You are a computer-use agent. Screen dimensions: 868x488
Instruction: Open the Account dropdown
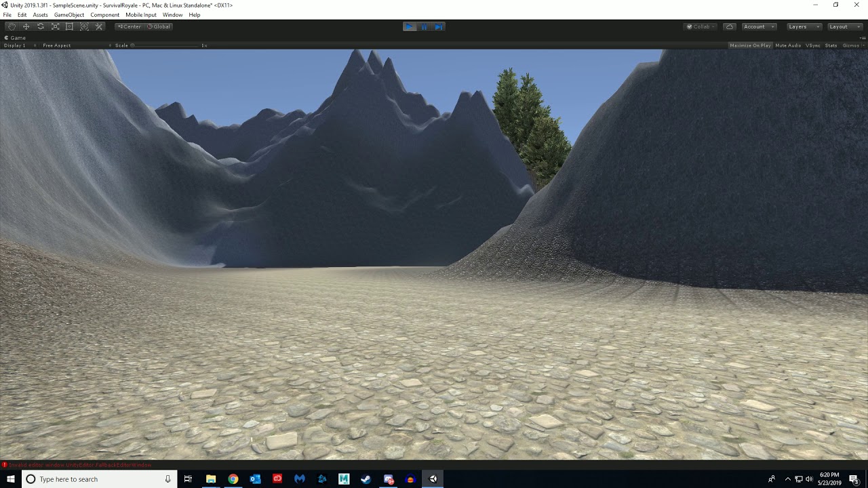pos(759,26)
